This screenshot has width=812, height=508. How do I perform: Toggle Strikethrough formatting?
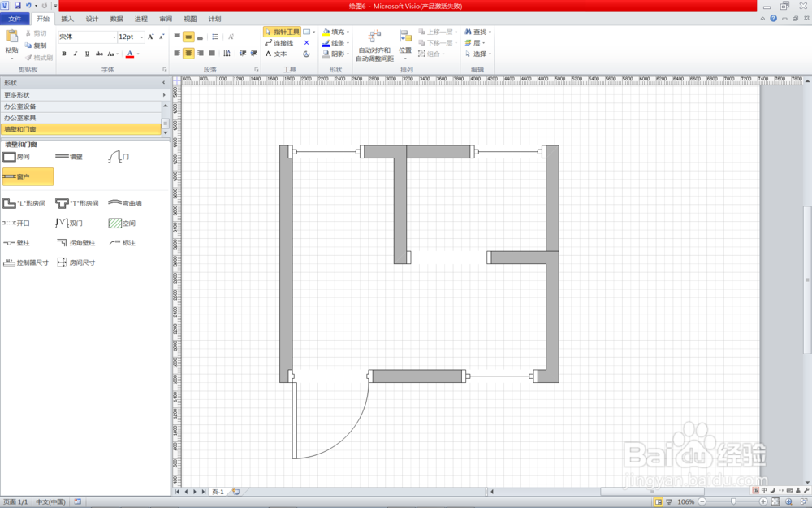tap(99, 54)
